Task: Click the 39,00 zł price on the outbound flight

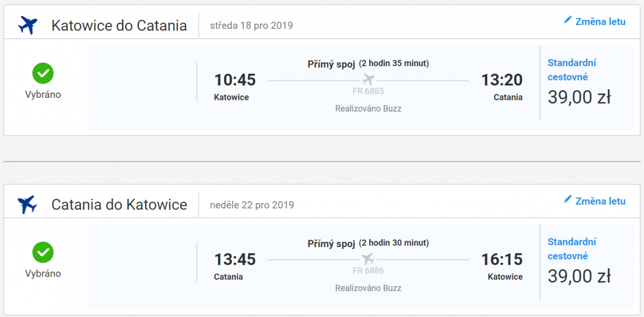Action: 579,97
